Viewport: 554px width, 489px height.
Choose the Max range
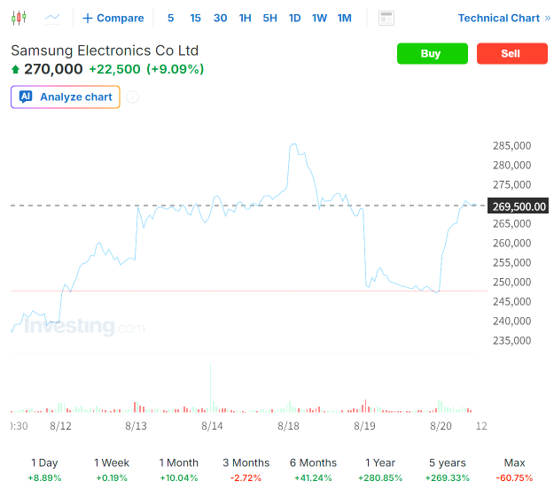(514, 470)
